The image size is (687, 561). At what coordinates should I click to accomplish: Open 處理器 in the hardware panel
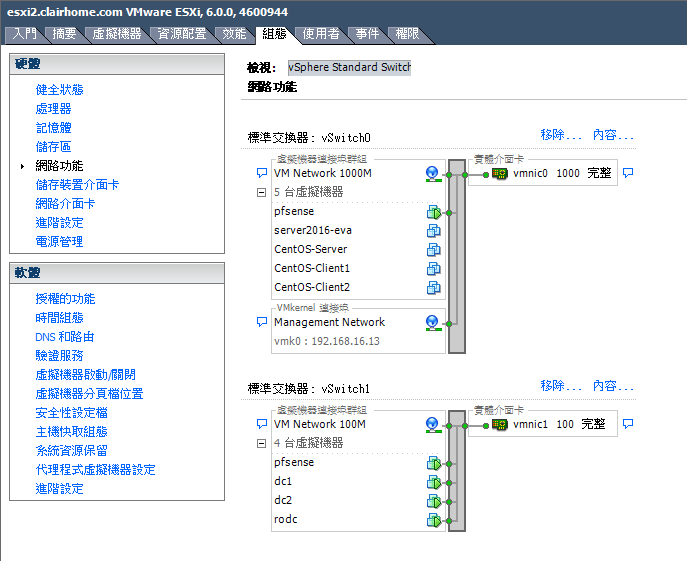point(53,109)
